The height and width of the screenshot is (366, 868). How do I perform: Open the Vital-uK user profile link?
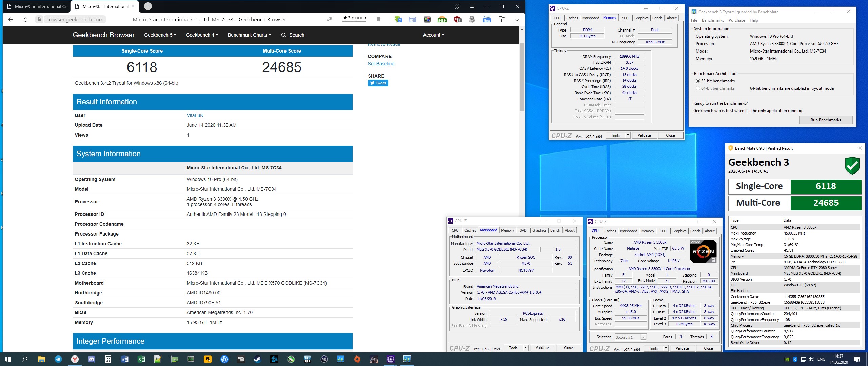click(195, 115)
